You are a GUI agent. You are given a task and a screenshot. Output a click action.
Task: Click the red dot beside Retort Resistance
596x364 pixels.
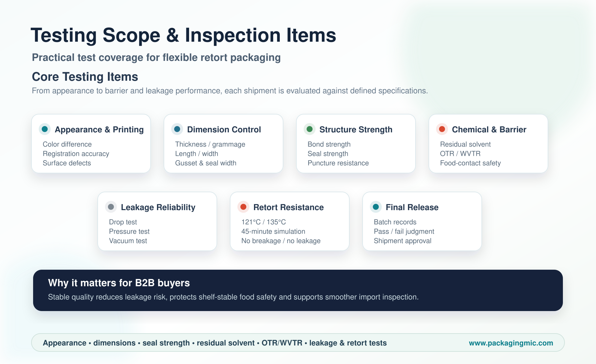[243, 207]
